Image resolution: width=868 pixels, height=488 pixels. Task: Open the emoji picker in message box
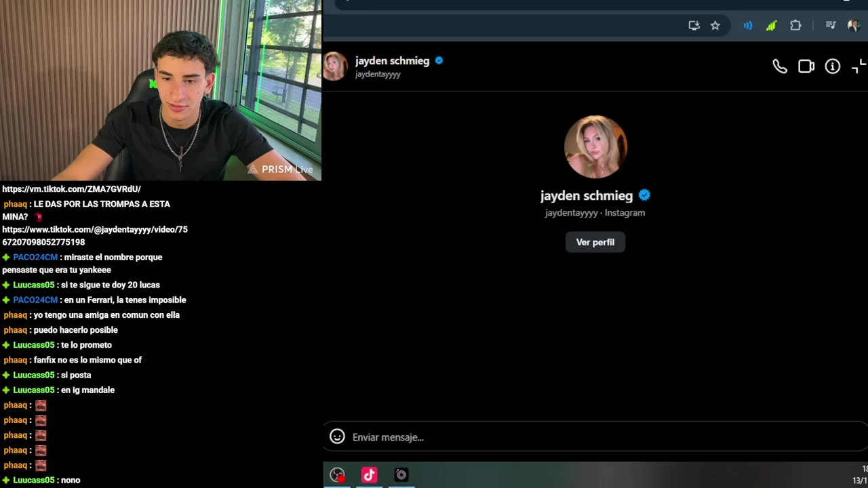[x=337, y=436]
